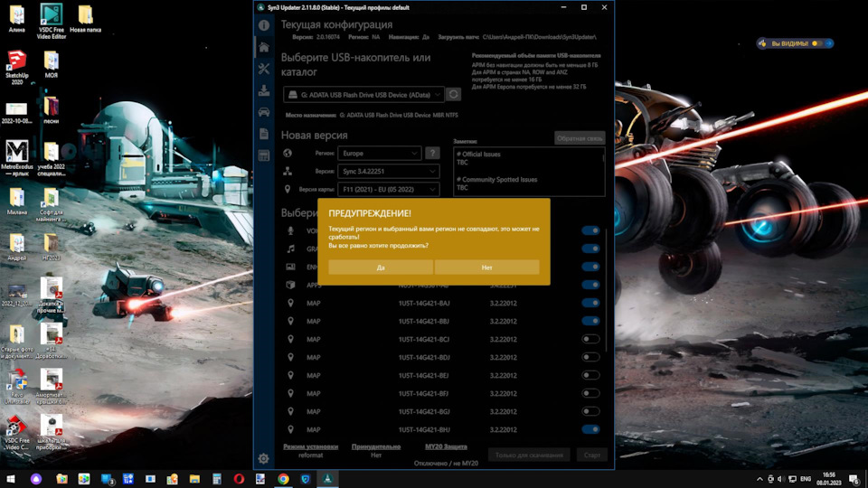The image size is (868, 488).
Task: Open the Новая папка desktop folder
Action: click(85, 18)
